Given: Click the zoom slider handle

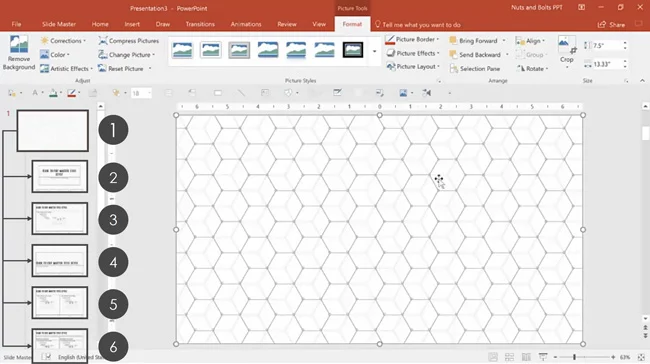Looking at the screenshot, I should (x=574, y=357).
